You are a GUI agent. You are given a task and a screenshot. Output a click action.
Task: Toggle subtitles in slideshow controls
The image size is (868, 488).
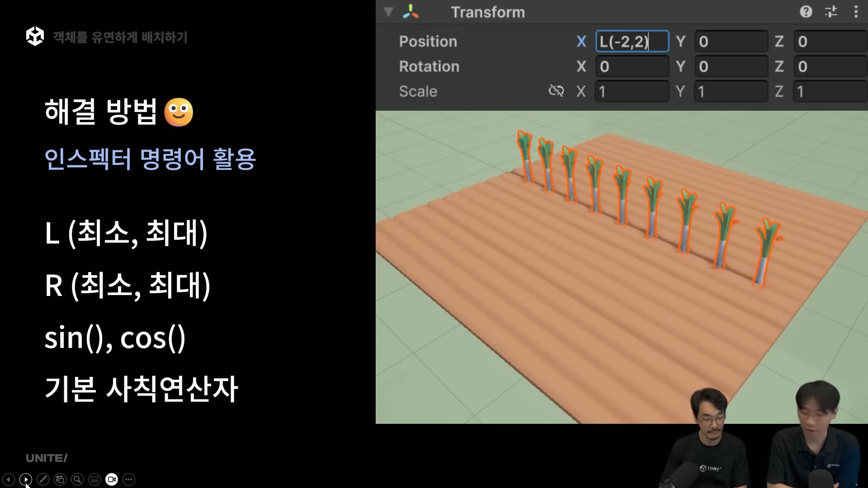[x=94, y=479]
